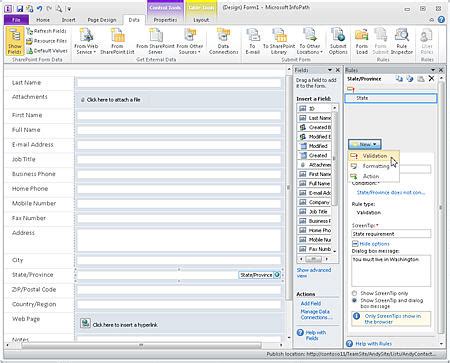This screenshot has width=450, height=363.
Task: Open Data Connections in the ribbon
Action: [x=223, y=41]
